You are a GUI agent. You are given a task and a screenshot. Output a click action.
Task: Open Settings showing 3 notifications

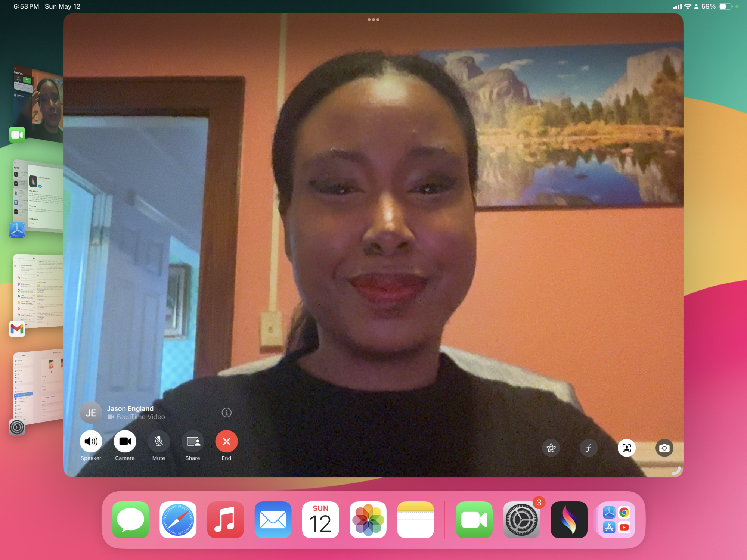tap(522, 519)
